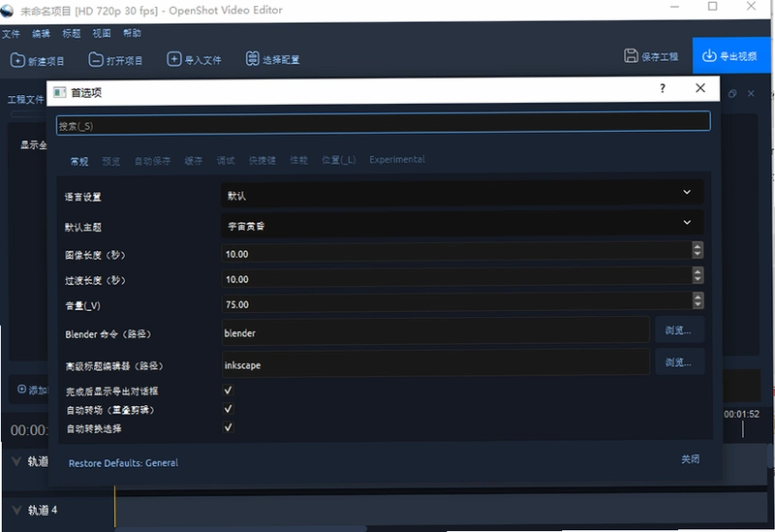The image size is (775, 532).
Task: Toggle 自动转换选择 checkbox
Action: pos(228,427)
